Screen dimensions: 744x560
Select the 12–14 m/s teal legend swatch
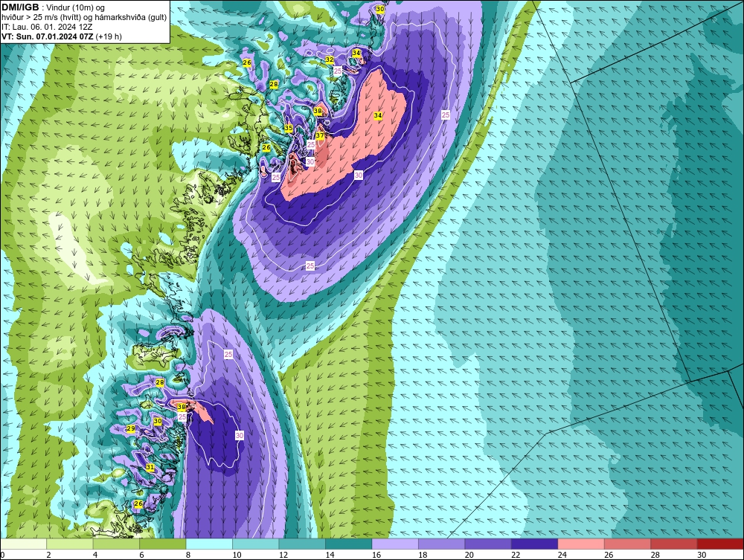coord(302,544)
